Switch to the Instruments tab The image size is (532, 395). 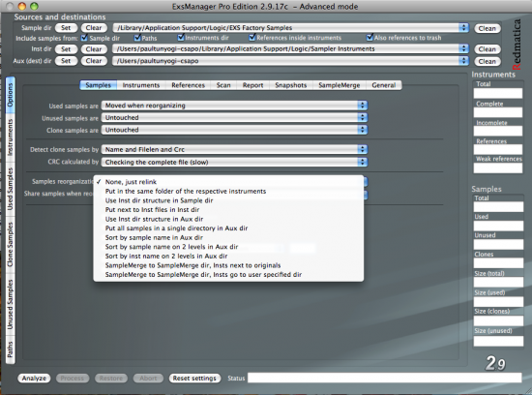click(141, 85)
